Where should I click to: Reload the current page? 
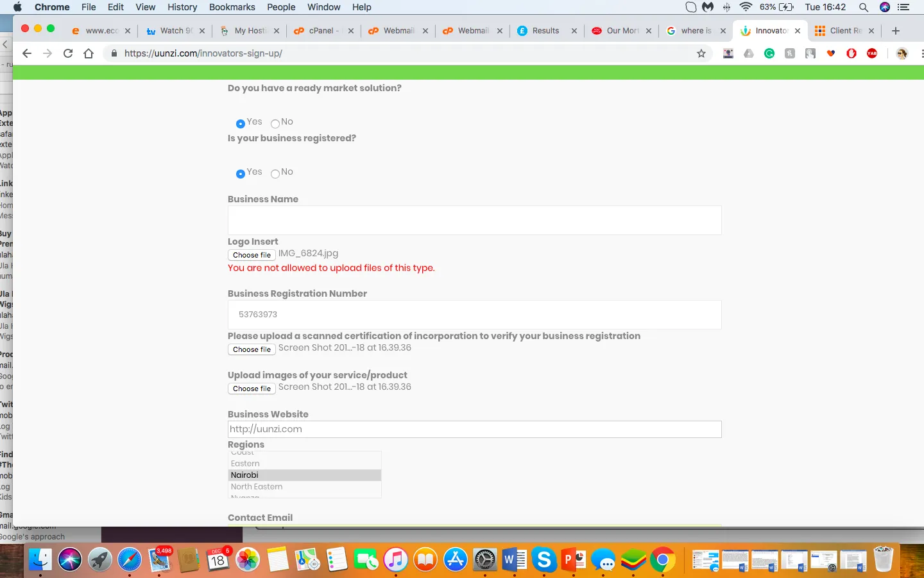coord(68,53)
